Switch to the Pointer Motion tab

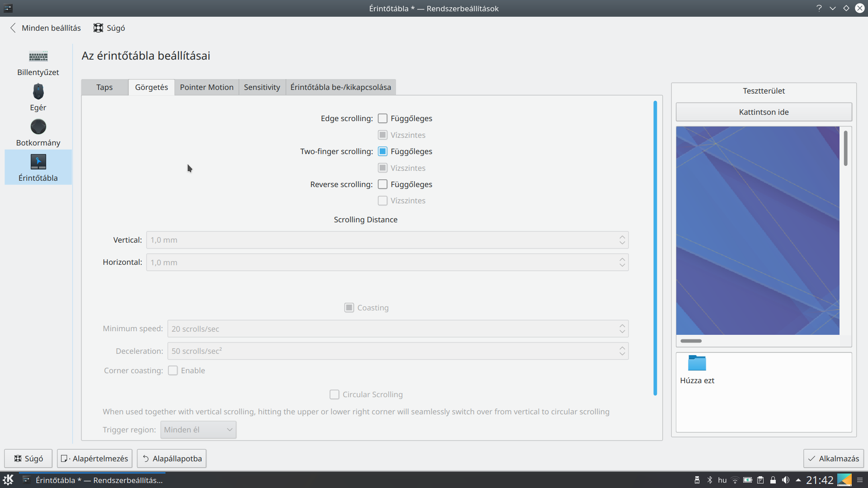(x=207, y=87)
